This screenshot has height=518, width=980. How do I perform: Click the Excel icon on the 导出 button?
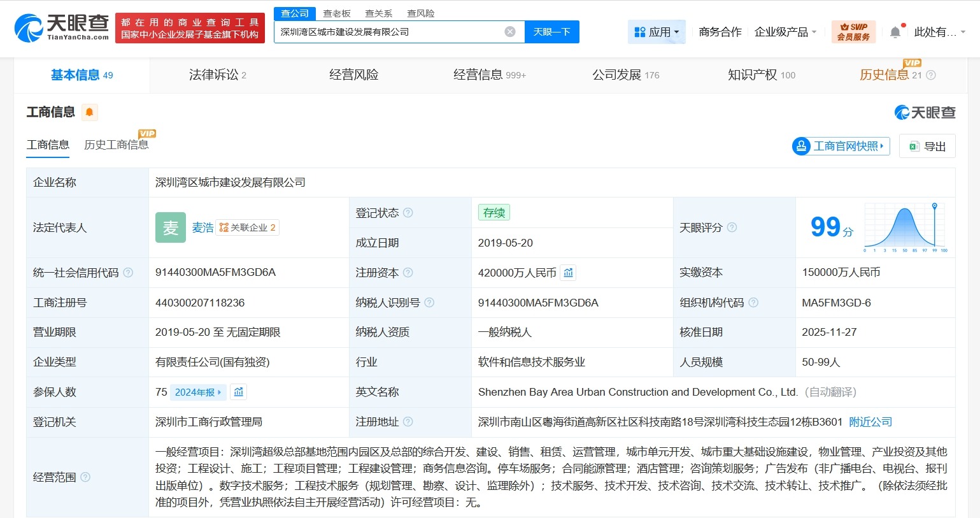tap(914, 146)
